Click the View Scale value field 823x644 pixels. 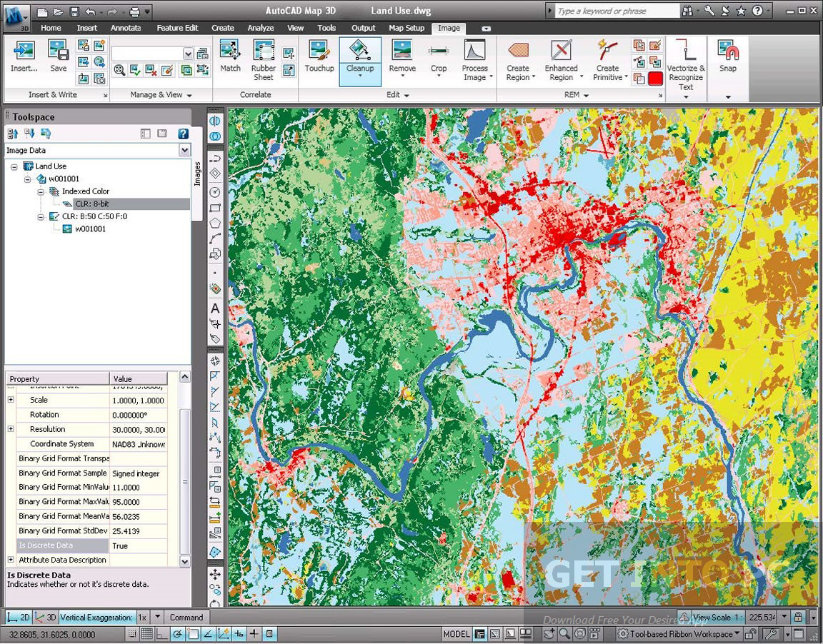(762, 617)
